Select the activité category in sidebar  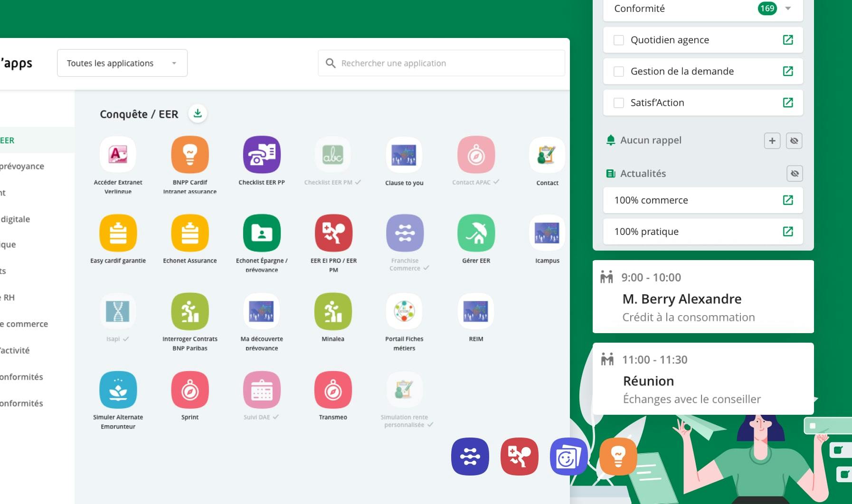[x=15, y=351]
